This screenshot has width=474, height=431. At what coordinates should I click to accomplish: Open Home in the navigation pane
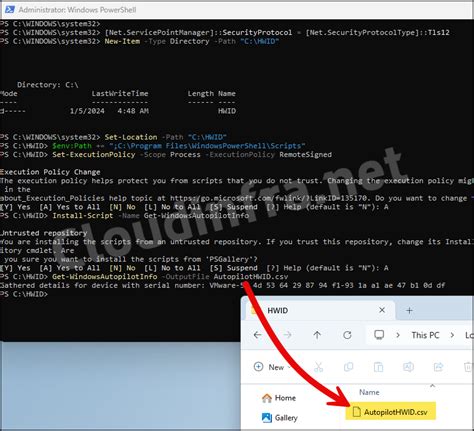pyautogui.click(x=279, y=398)
